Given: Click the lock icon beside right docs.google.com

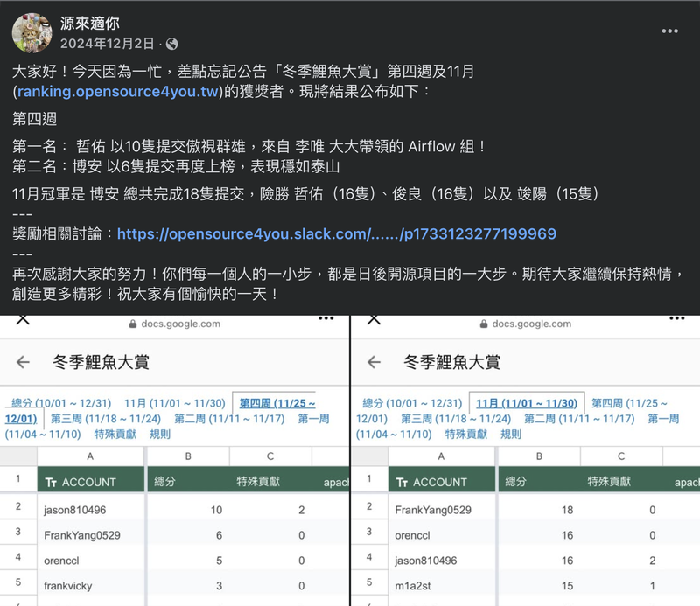Looking at the screenshot, I should pyautogui.click(x=484, y=324).
